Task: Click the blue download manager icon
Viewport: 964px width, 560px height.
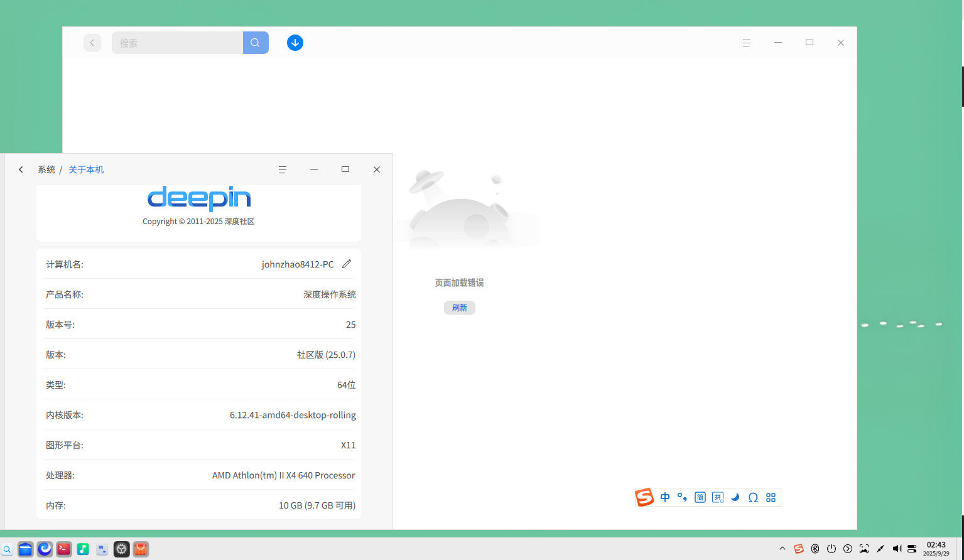Action: click(295, 43)
